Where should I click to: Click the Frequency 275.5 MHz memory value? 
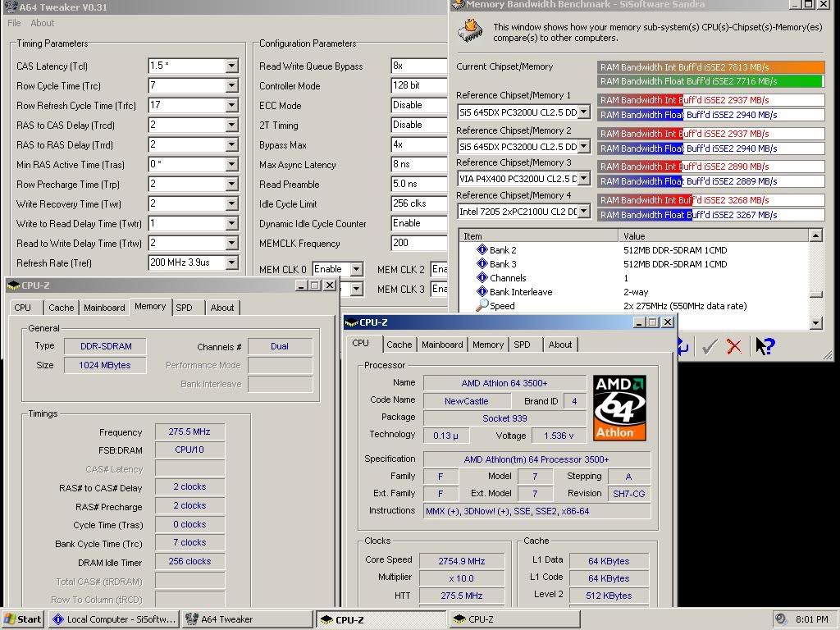pos(189,431)
